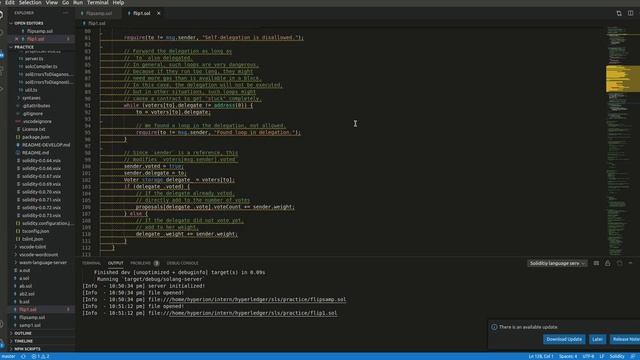Click the Compare Changes icon in editor toolbar
The width and height of the screenshot is (640, 360).
(x=619, y=13)
